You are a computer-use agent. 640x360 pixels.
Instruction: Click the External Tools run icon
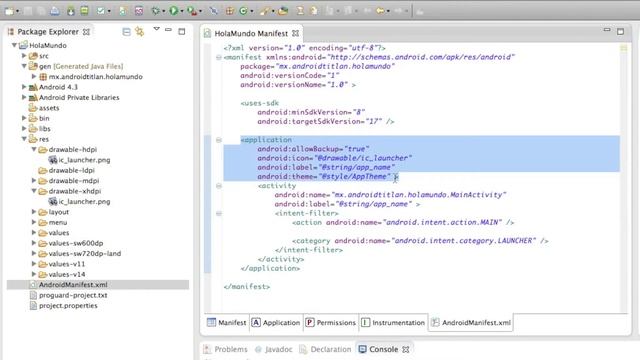[x=191, y=11]
